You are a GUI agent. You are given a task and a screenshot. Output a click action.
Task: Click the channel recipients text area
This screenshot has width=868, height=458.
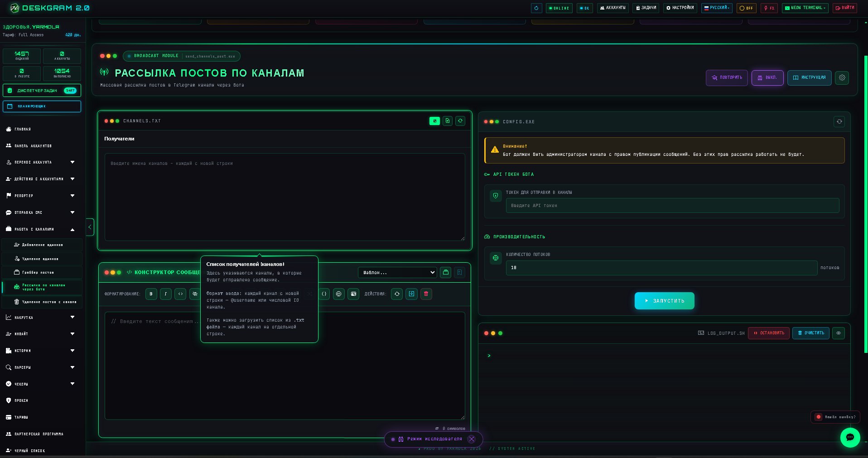click(x=285, y=197)
